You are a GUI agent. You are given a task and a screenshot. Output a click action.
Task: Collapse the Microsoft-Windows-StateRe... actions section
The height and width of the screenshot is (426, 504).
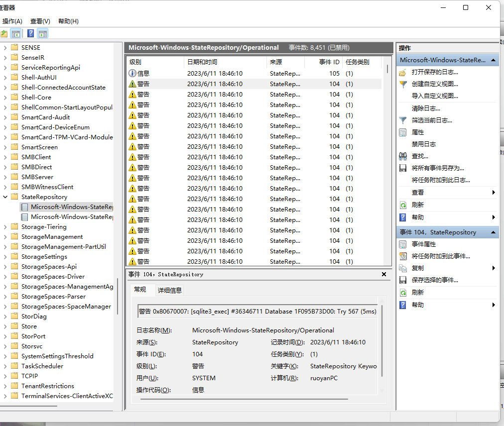pyautogui.click(x=493, y=60)
